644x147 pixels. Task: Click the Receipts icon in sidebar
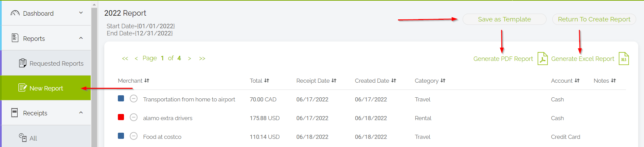pos(15,113)
